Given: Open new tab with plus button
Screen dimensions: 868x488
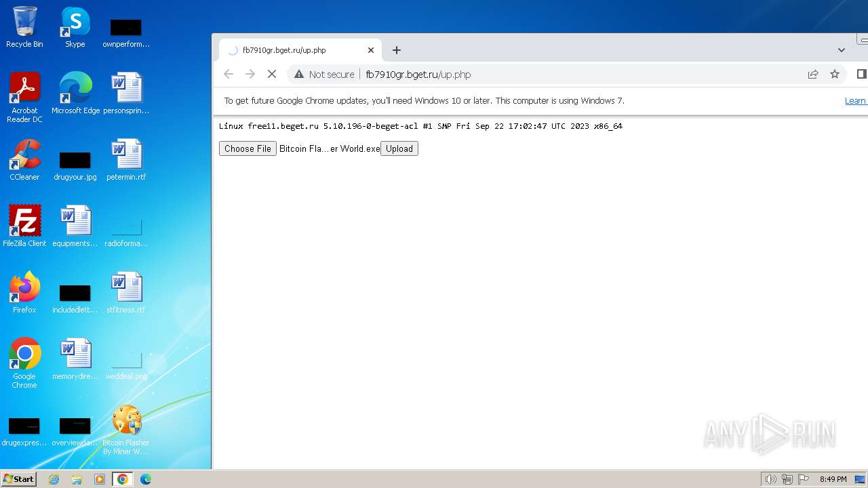Looking at the screenshot, I should [397, 50].
